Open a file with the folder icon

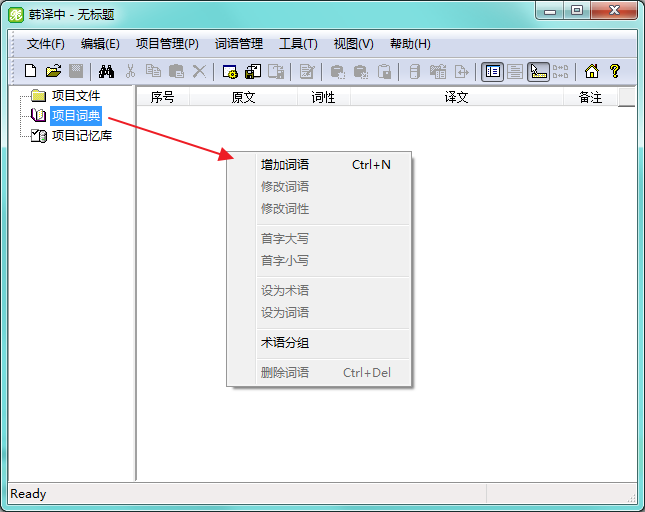53,71
